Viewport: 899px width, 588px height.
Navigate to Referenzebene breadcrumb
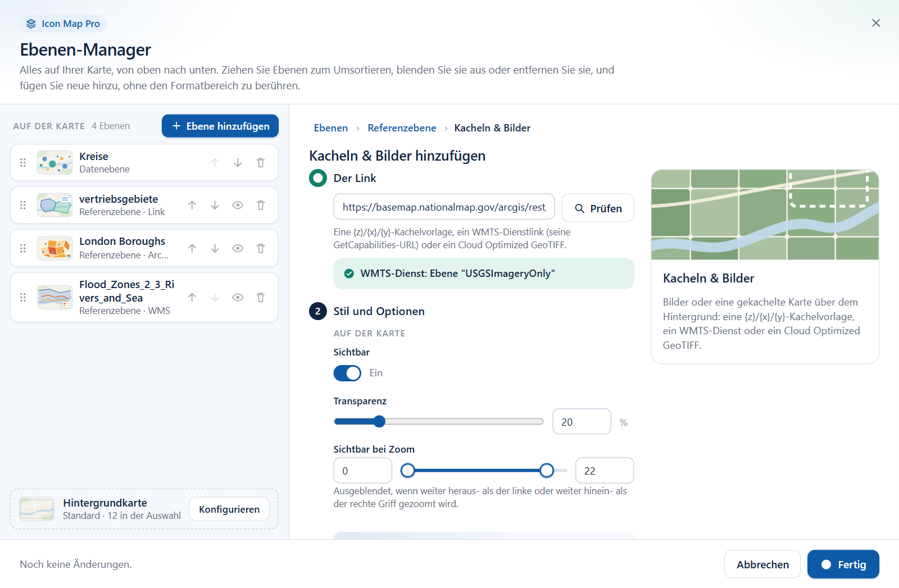[402, 128]
